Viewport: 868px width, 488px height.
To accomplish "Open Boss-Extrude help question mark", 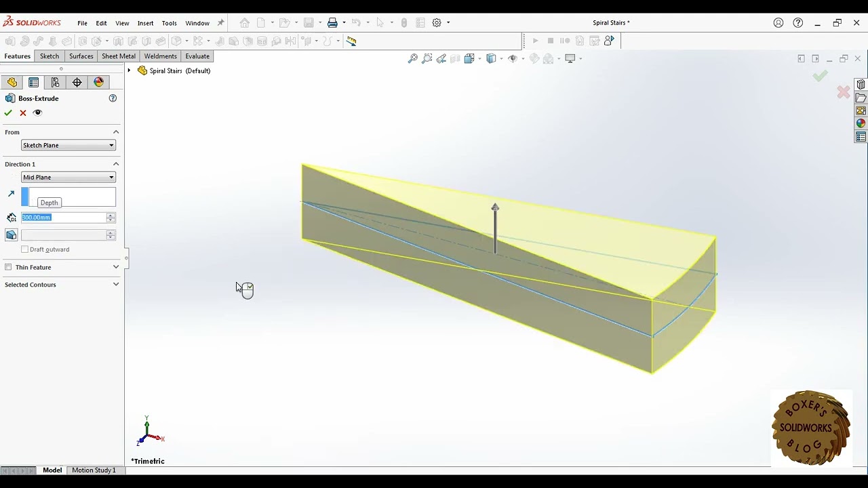I will point(113,98).
